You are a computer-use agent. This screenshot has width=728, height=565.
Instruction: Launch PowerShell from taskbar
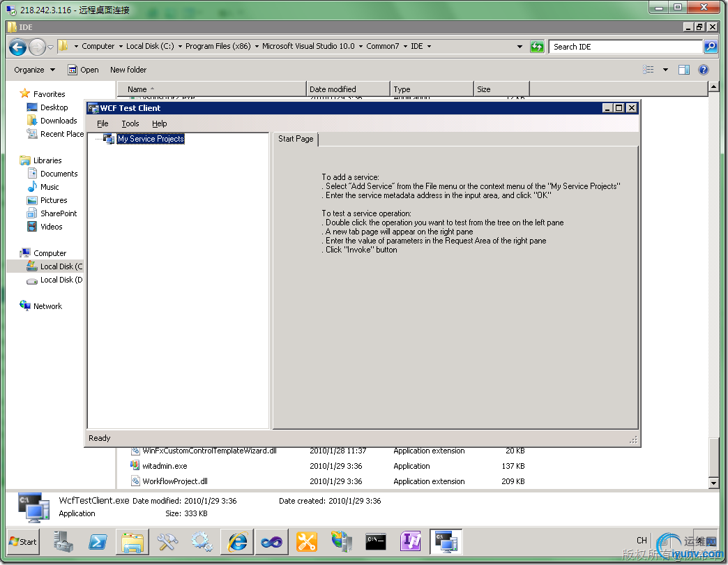pyautogui.click(x=98, y=541)
